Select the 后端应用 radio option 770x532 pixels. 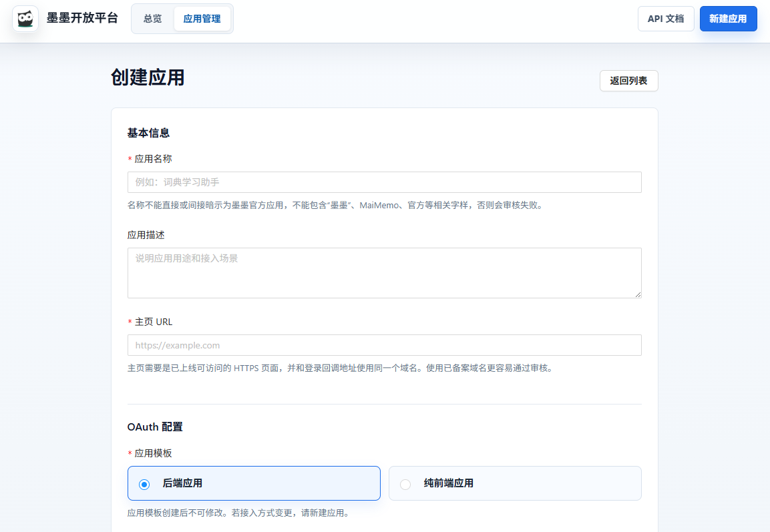254,483
